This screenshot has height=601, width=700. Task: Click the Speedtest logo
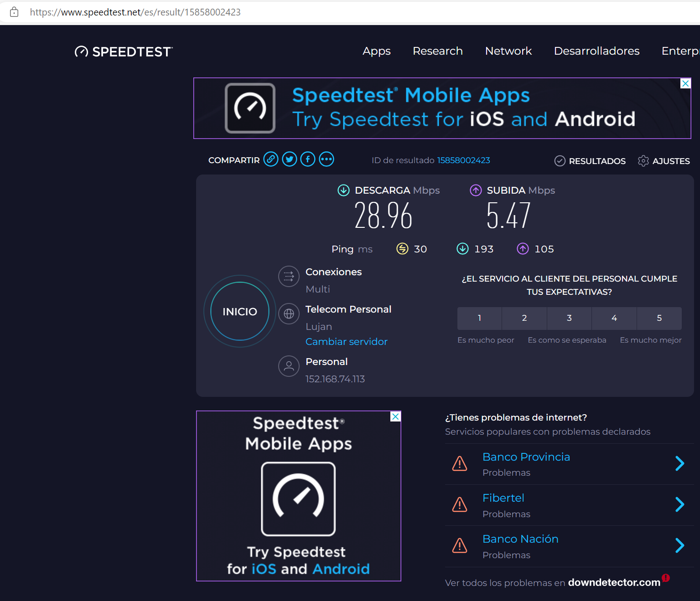click(124, 51)
